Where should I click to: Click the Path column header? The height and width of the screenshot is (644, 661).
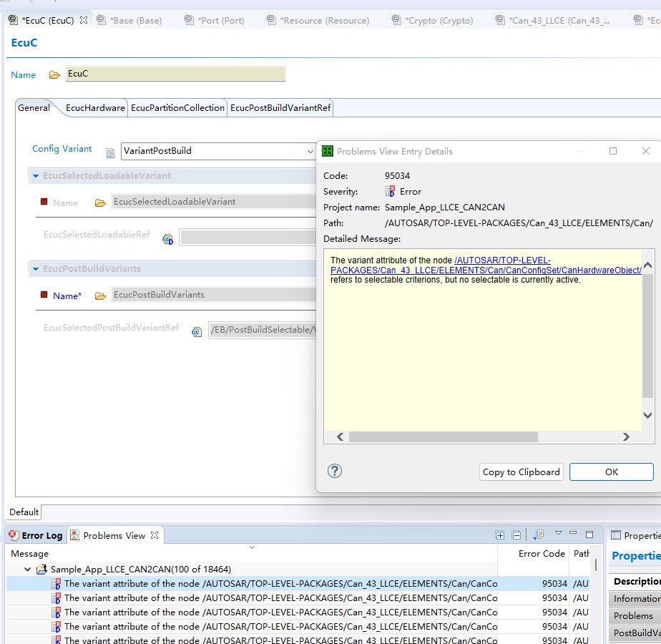[582, 553]
